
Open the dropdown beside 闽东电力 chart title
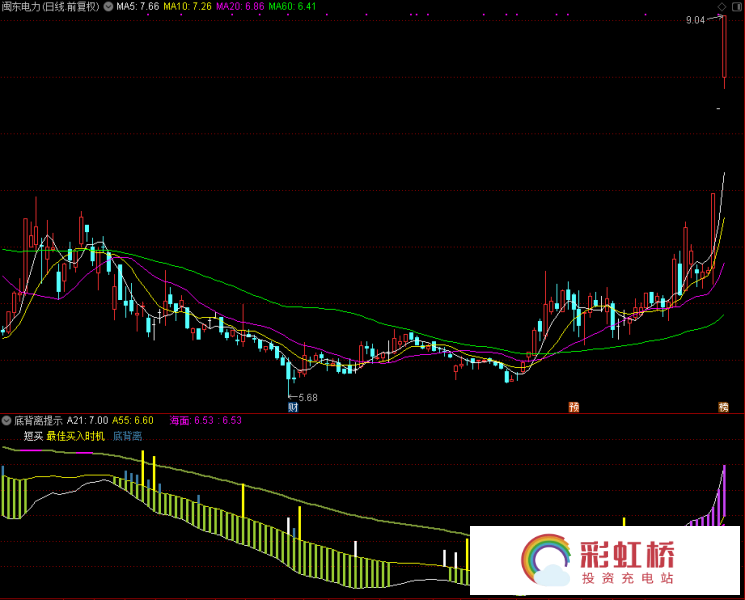(x=108, y=7)
